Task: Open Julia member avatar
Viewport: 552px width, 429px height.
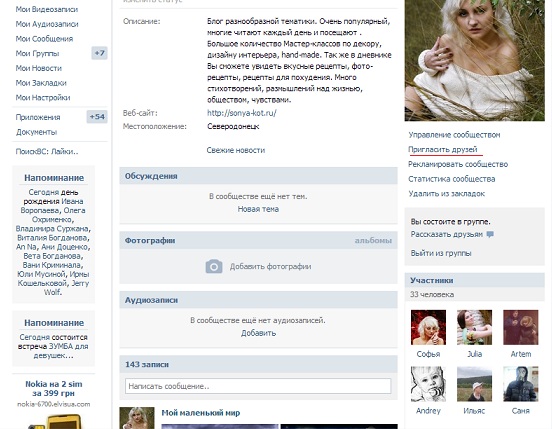Action: [x=475, y=327]
